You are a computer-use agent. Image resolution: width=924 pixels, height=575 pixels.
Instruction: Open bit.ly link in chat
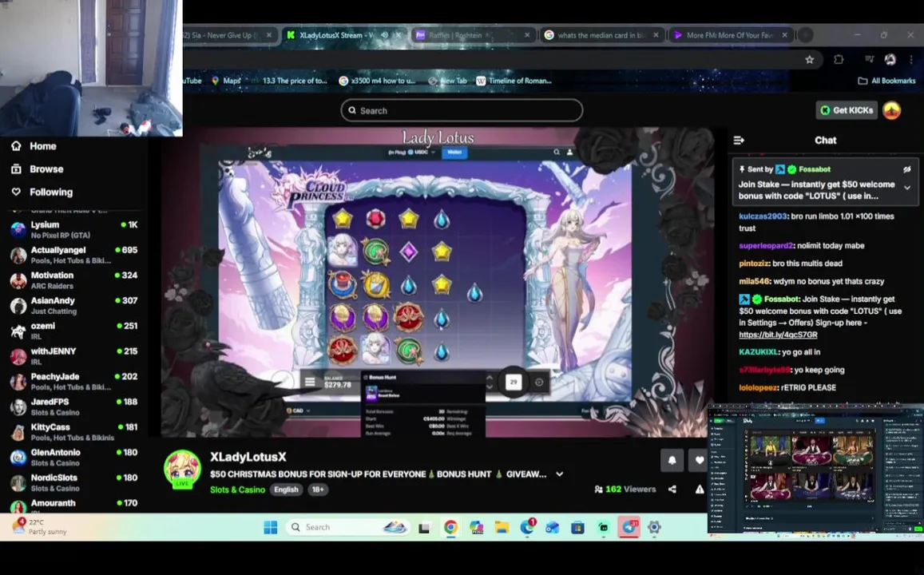click(x=778, y=335)
